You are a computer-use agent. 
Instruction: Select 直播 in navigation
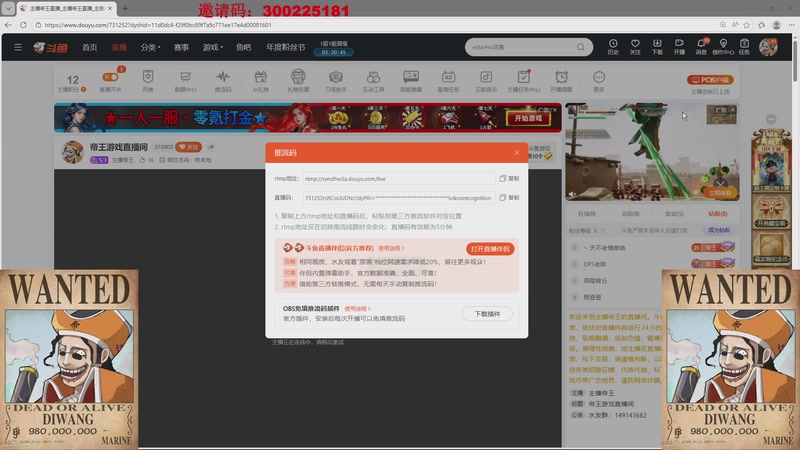tap(119, 47)
